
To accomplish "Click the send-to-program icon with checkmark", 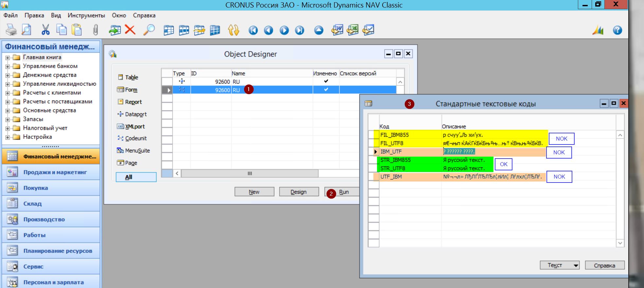I will pyautogui.click(x=368, y=30).
